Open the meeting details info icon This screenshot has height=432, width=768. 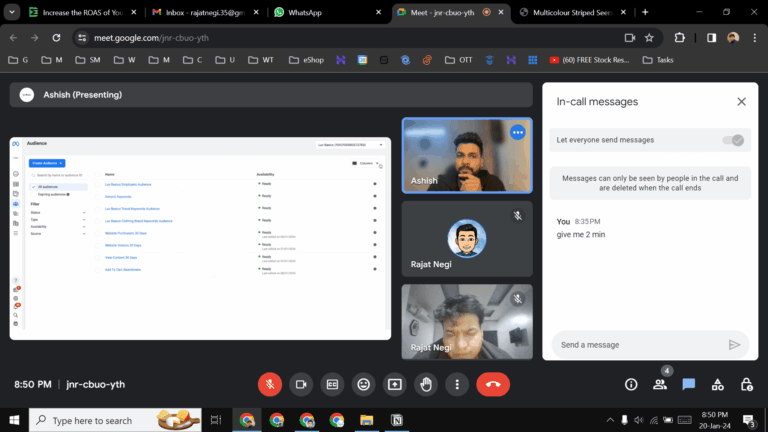pos(631,384)
